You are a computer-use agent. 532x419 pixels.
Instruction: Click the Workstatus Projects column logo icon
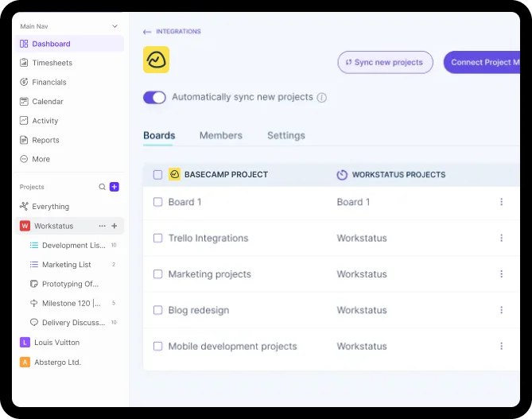pyautogui.click(x=342, y=175)
